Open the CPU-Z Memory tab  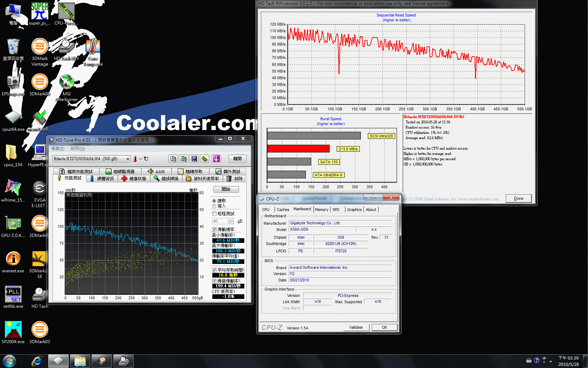coord(322,210)
